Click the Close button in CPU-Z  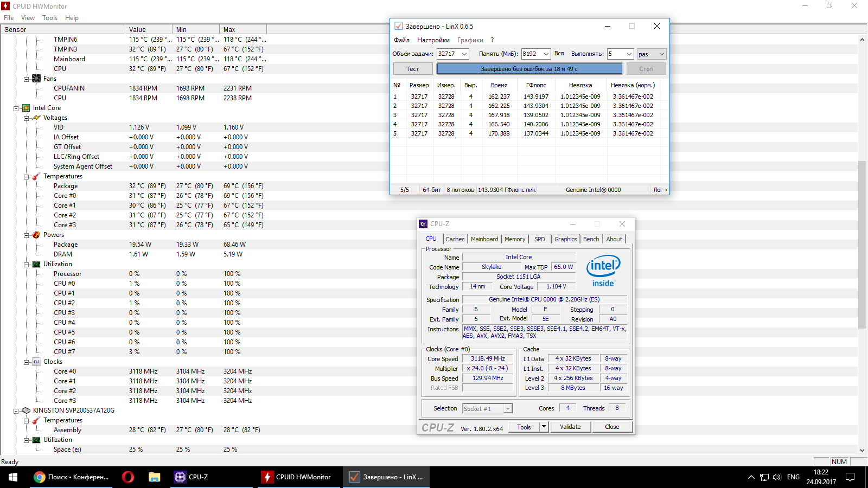point(612,427)
